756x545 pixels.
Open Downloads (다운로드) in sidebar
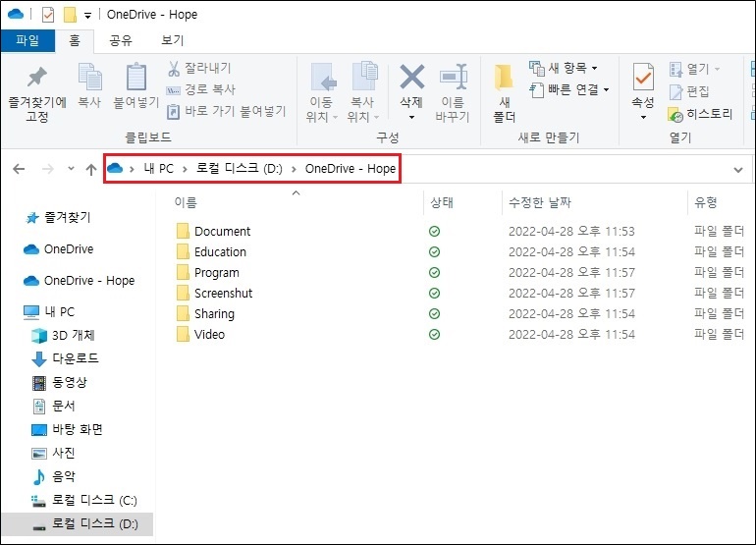point(65,358)
